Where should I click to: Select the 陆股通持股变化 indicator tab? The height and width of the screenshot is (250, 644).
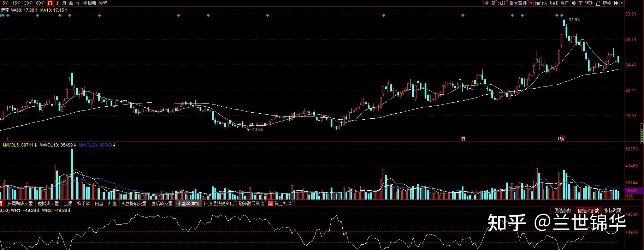pyautogui.click(x=219, y=203)
